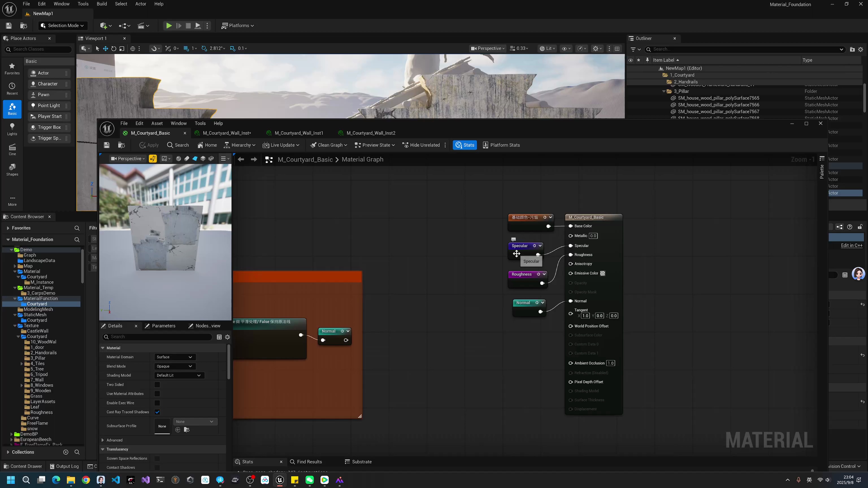The width and height of the screenshot is (868, 488).
Task: Open Google Chrome from taskbar
Action: pyautogui.click(x=86, y=480)
